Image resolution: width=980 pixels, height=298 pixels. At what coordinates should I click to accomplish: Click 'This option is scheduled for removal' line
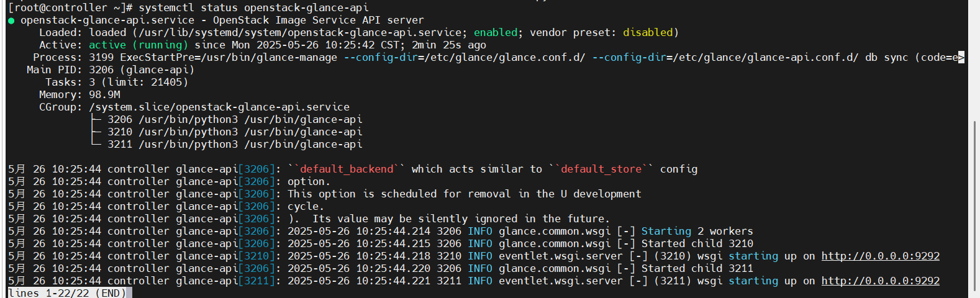pos(465,194)
